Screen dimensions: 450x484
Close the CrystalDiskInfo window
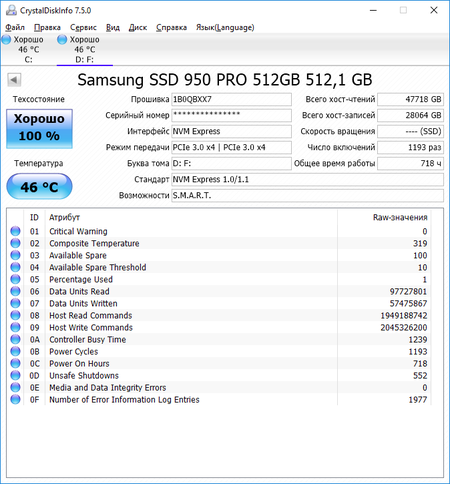tap(434, 10)
